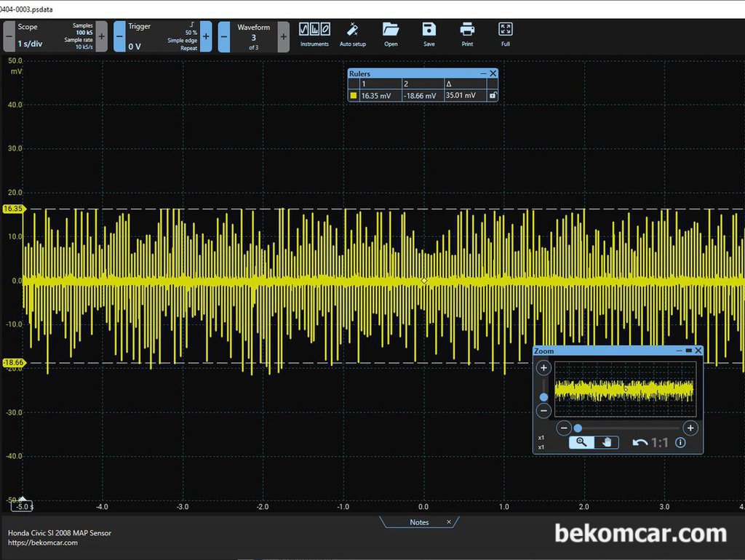Open the Scope 1 s/div settings
This screenshot has width=745, height=560.
[x=55, y=36]
